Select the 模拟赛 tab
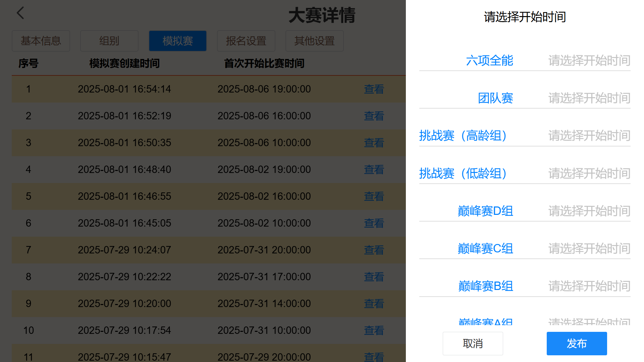Viewport: 644px width, 362px height. [x=178, y=41]
